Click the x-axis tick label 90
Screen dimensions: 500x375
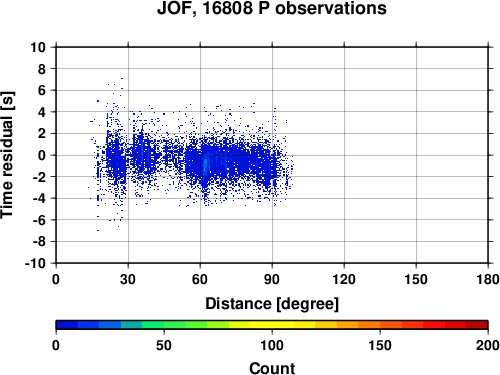(272, 279)
